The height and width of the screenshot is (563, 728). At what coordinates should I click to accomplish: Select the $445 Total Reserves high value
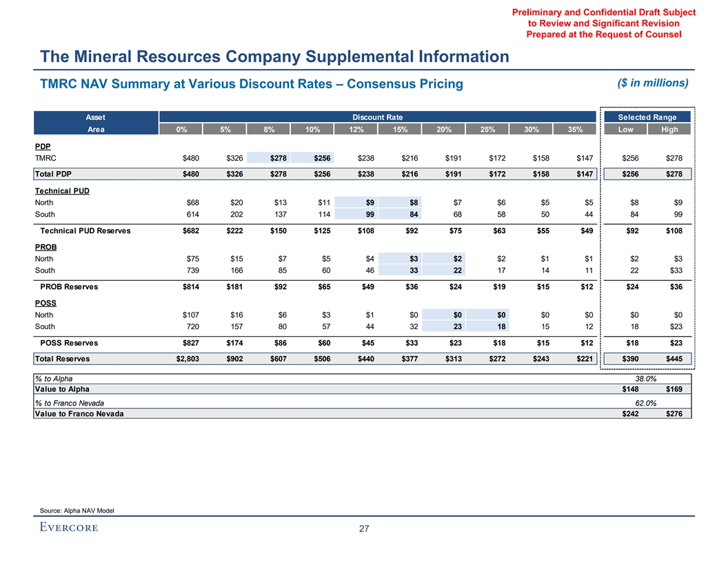[672, 359]
